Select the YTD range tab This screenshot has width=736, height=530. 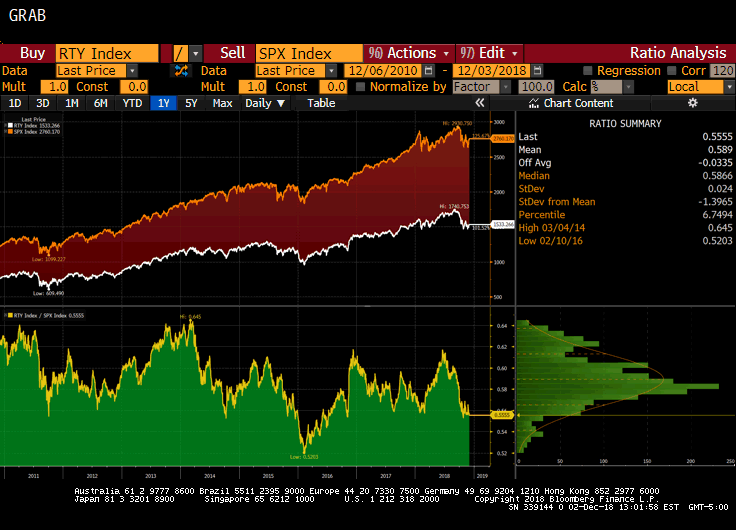132,103
